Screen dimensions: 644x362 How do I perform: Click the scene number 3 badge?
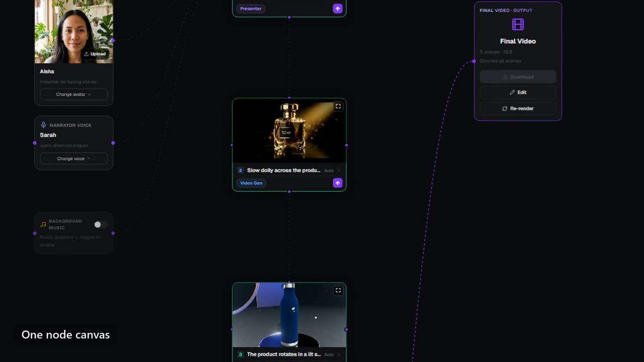(240, 354)
